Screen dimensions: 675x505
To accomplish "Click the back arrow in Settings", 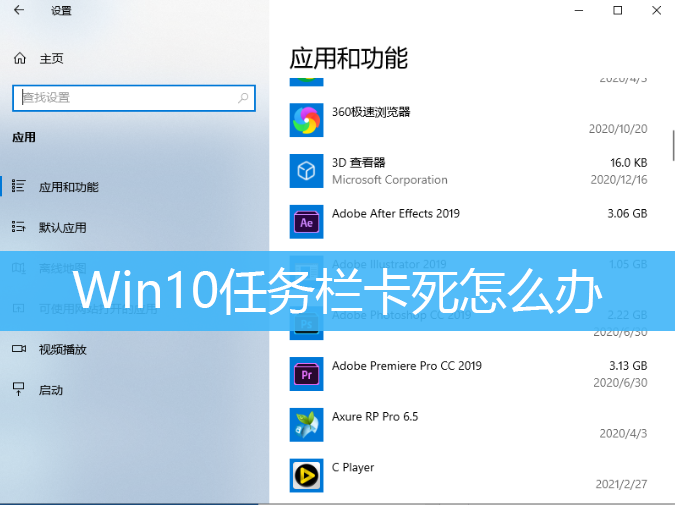I will 19,11.
